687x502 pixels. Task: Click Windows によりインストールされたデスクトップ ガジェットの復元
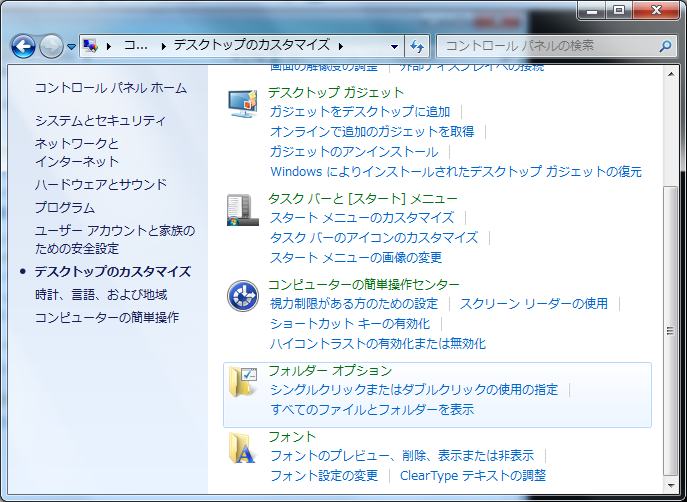456,171
